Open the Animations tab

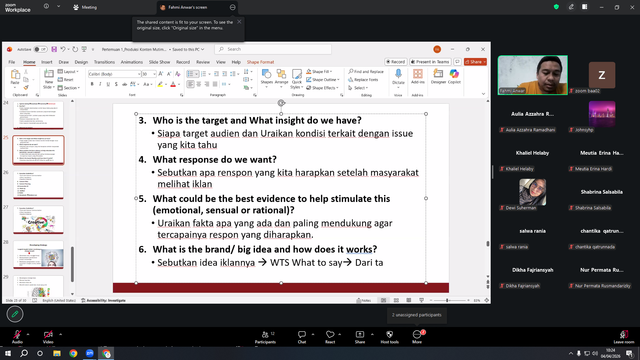[131, 62]
